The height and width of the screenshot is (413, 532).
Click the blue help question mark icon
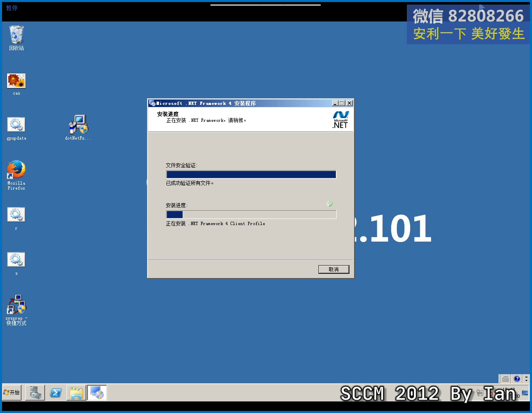point(517,379)
